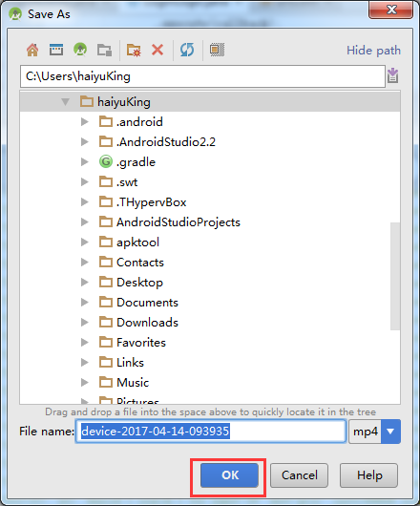Go to the Module directory icon
The width and height of the screenshot is (420, 506).
click(x=104, y=50)
